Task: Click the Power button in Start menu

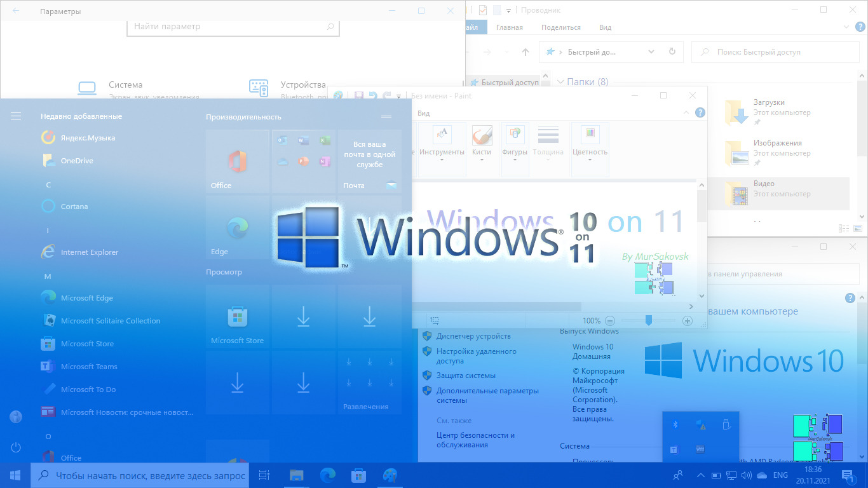Action: pyautogui.click(x=16, y=448)
